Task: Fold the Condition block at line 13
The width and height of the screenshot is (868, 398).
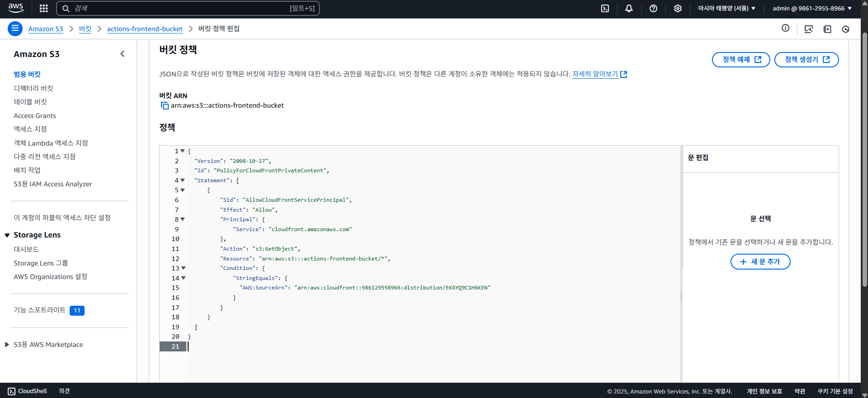Action: pyautogui.click(x=184, y=268)
